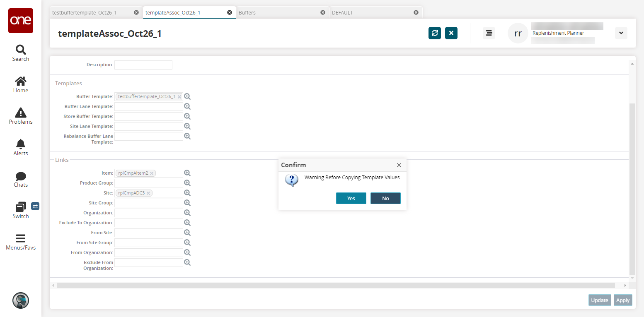This screenshot has height=317, width=644.
Task: Open the Menus/Favs hamburger icon
Action: (21, 238)
